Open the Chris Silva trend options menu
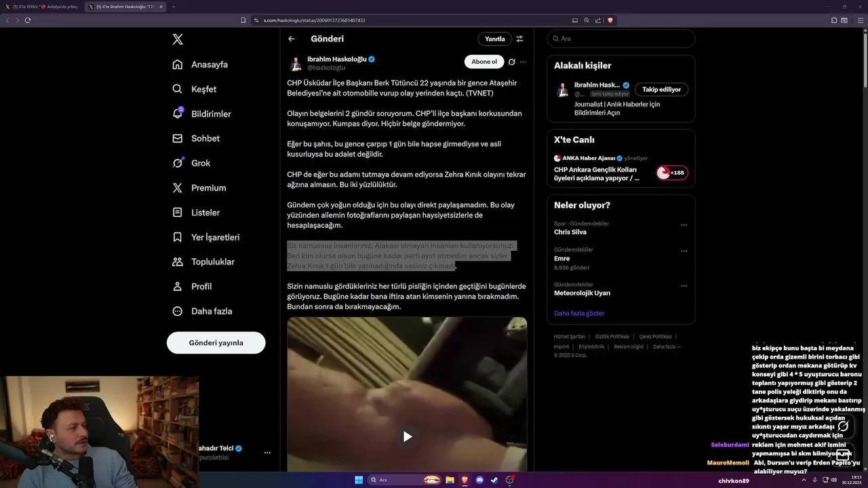 tap(684, 225)
